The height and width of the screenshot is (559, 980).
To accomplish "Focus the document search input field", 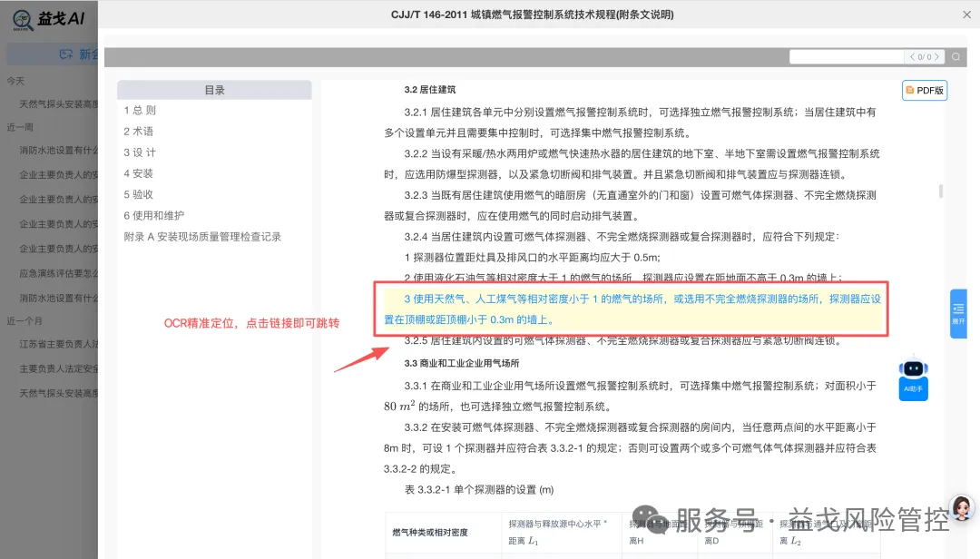I will (x=847, y=57).
